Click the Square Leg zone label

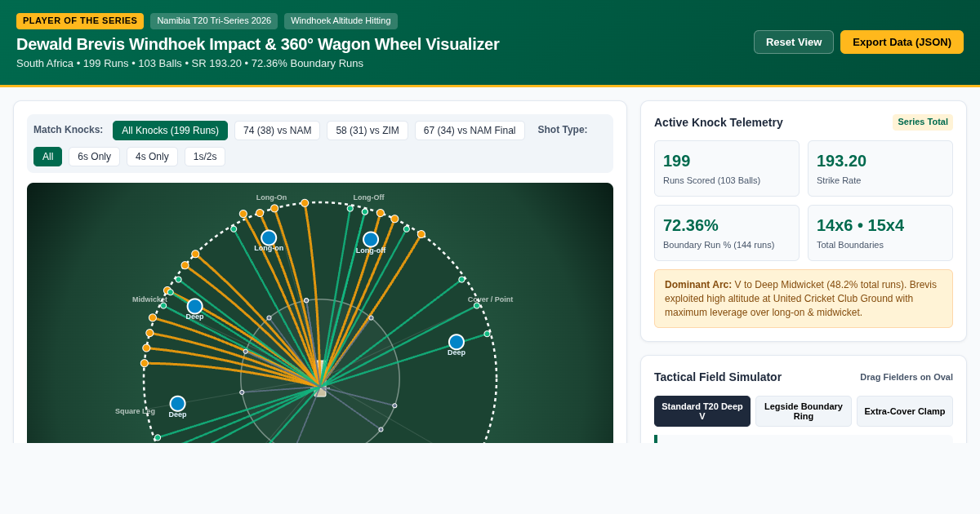[x=135, y=411]
